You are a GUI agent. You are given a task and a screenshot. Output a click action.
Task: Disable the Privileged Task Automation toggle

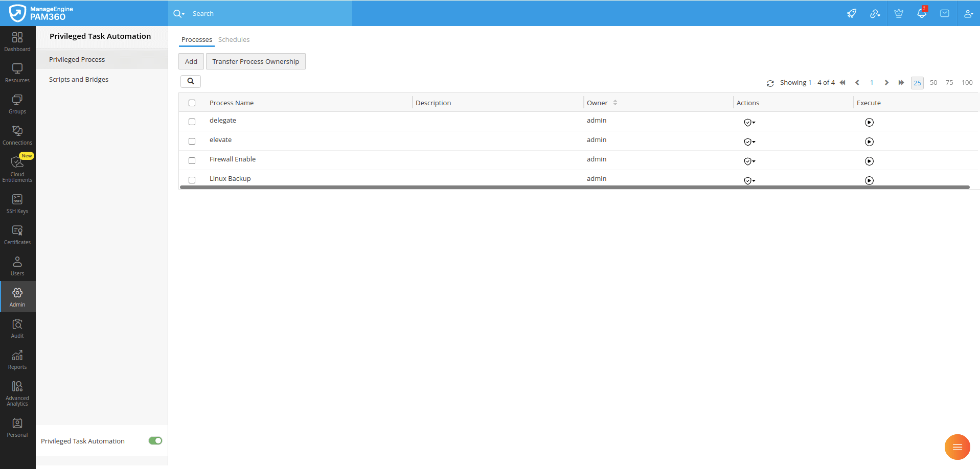(x=155, y=440)
